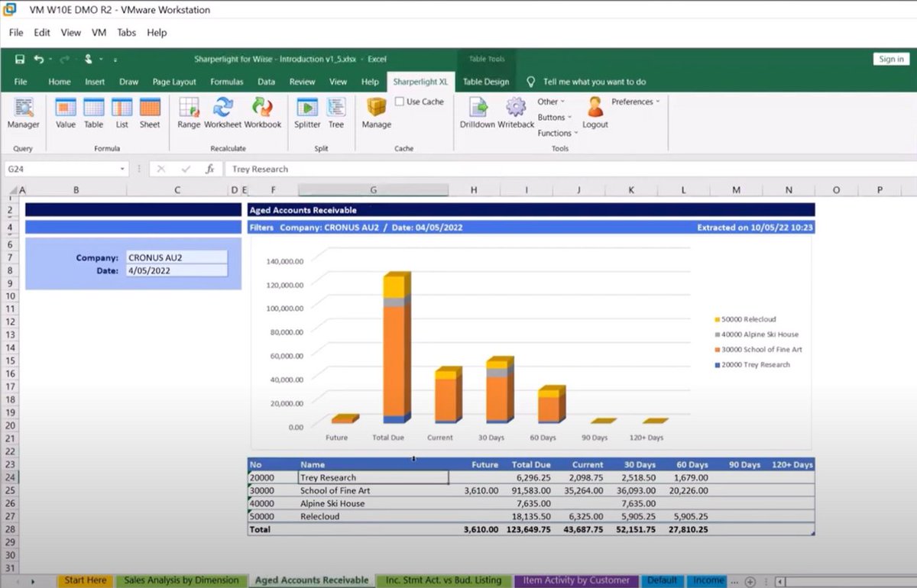This screenshot has width=917, height=588.
Task: Insert a List formula
Action: click(122, 113)
